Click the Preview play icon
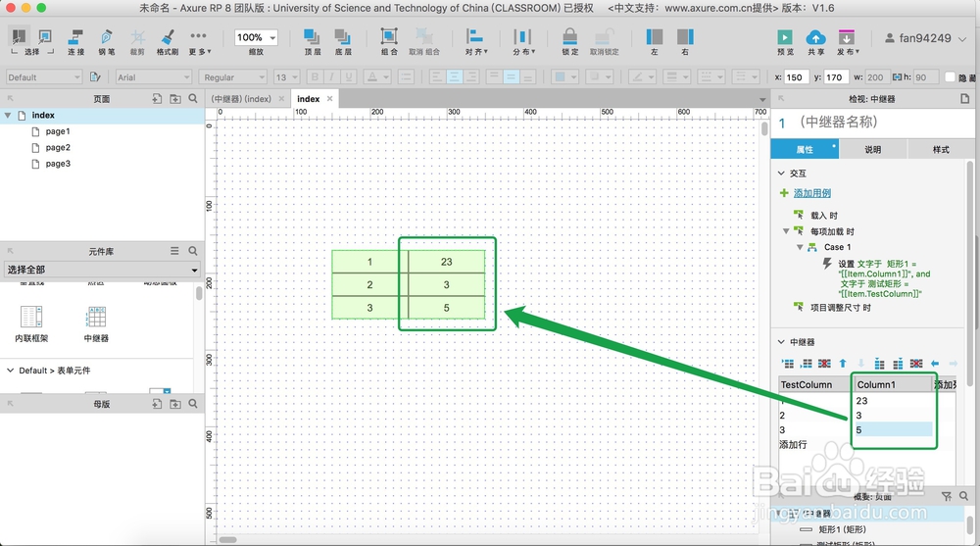 click(x=784, y=37)
